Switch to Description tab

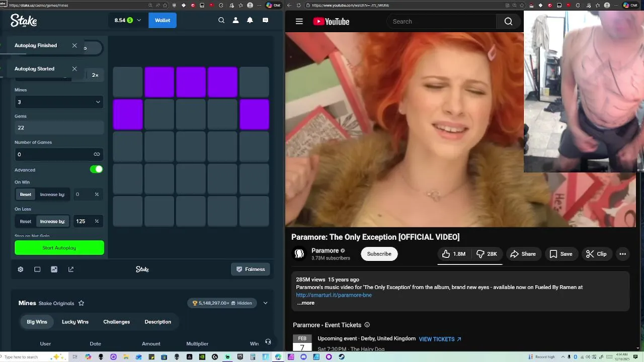point(158,322)
